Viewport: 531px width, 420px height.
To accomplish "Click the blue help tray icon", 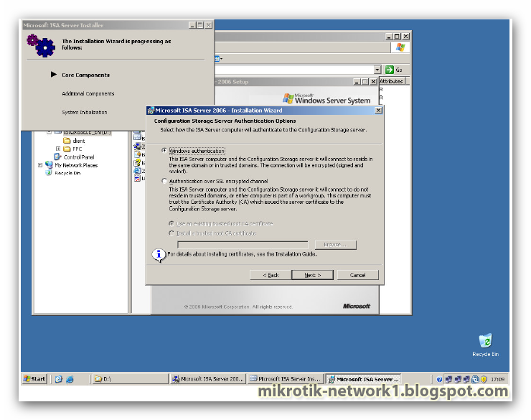I will (x=440, y=379).
